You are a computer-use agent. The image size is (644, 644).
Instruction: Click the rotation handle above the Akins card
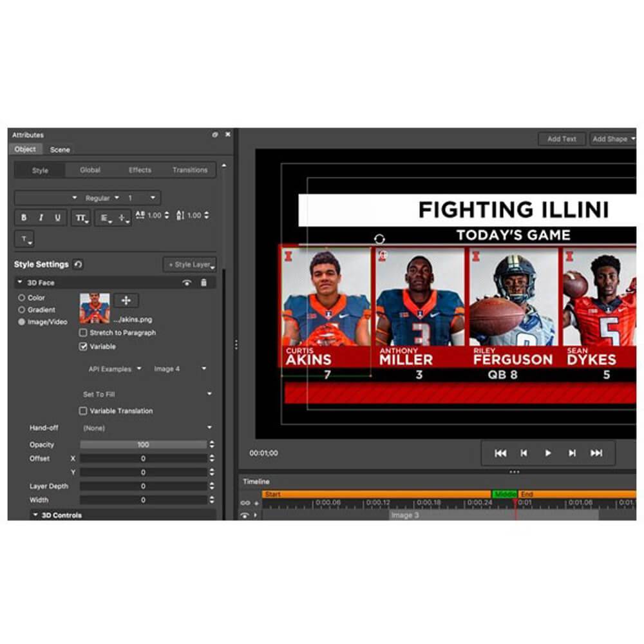(379, 239)
